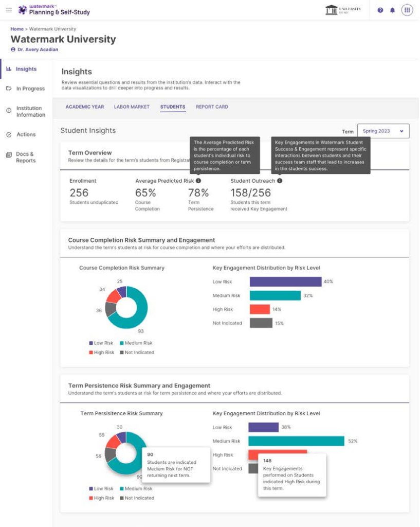Click the Insights bar chart sidebar icon

(9, 69)
